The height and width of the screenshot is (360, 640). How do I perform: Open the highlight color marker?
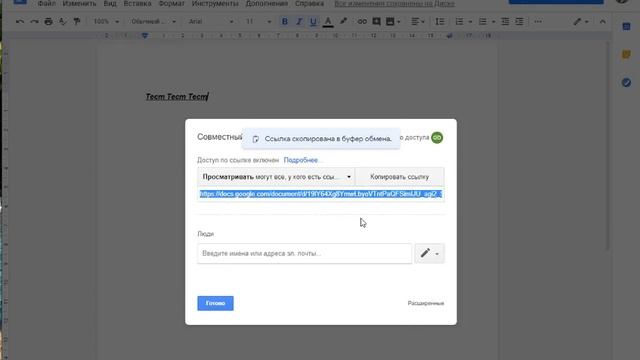(343, 22)
